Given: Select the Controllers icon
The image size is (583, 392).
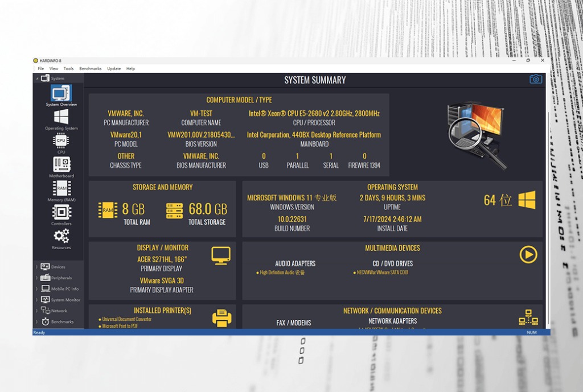Looking at the screenshot, I should pyautogui.click(x=61, y=212).
